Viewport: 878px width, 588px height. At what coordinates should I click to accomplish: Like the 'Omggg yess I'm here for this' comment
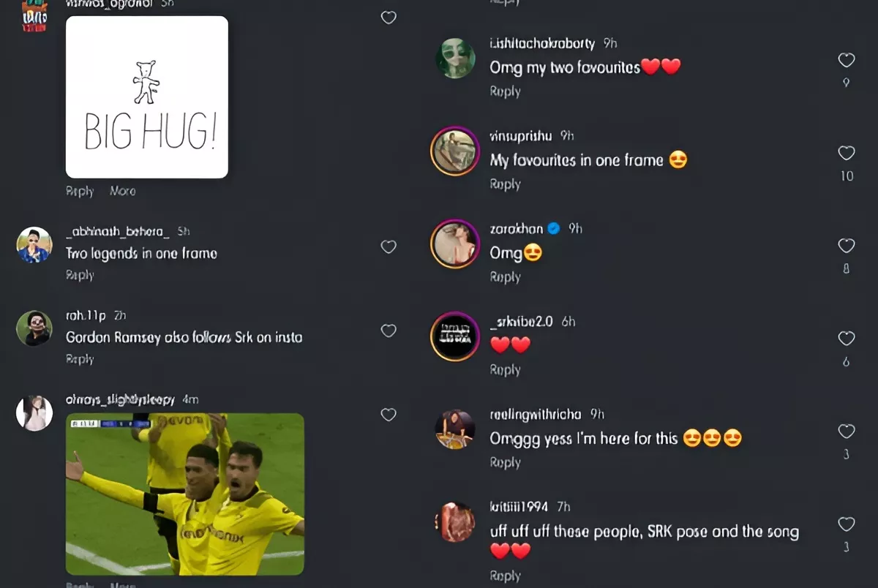coord(846,431)
